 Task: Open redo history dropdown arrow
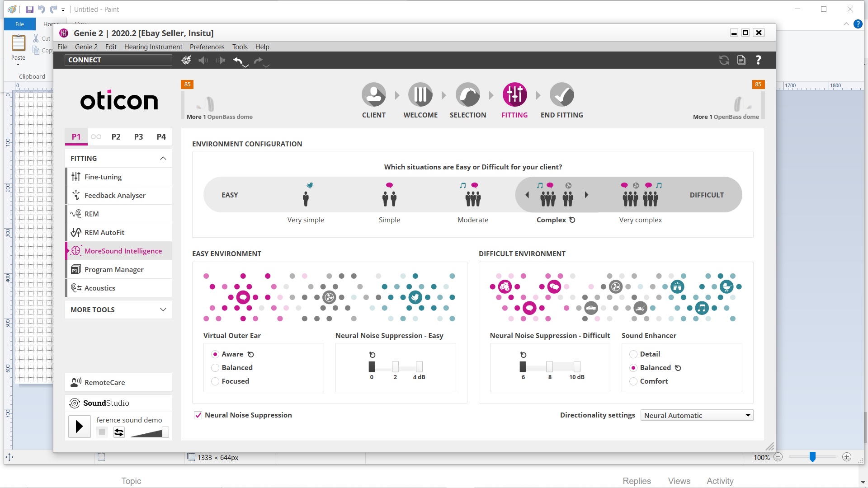[266, 66]
